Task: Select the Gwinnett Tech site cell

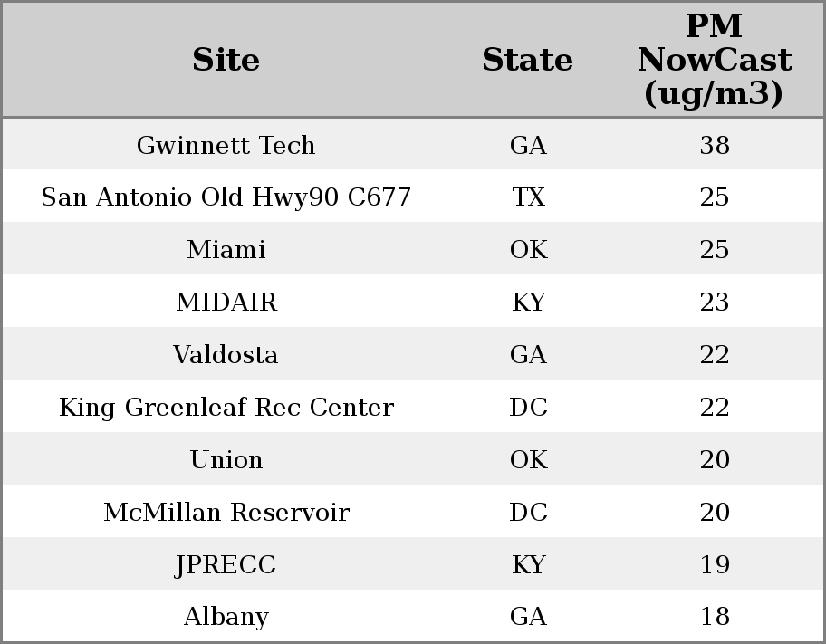Action: [x=226, y=145]
